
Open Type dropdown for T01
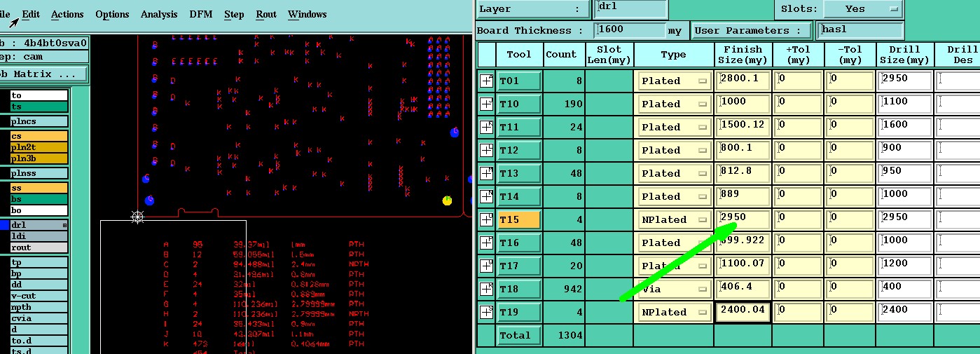[x=673, y=81]
